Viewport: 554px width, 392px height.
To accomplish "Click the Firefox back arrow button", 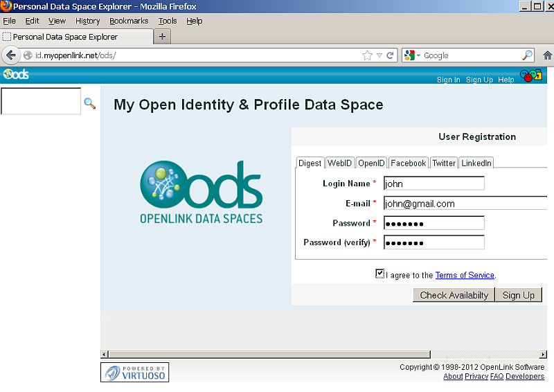I will pos(11,55).
